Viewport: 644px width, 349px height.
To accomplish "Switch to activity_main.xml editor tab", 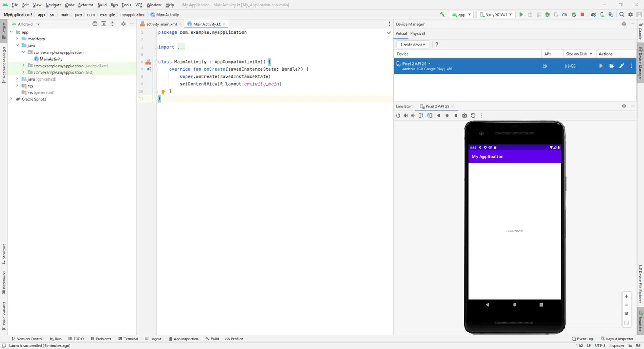I will point(161,24).
